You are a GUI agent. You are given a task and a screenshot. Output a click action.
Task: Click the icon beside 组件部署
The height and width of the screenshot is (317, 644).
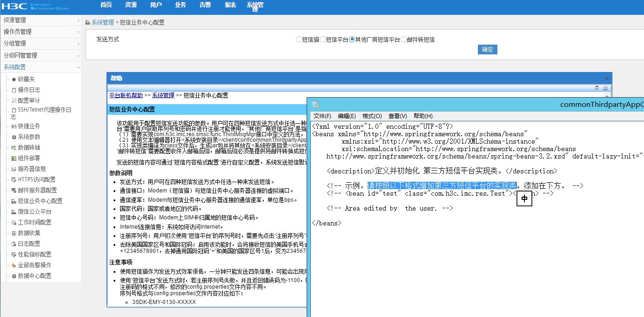(14, 158)
